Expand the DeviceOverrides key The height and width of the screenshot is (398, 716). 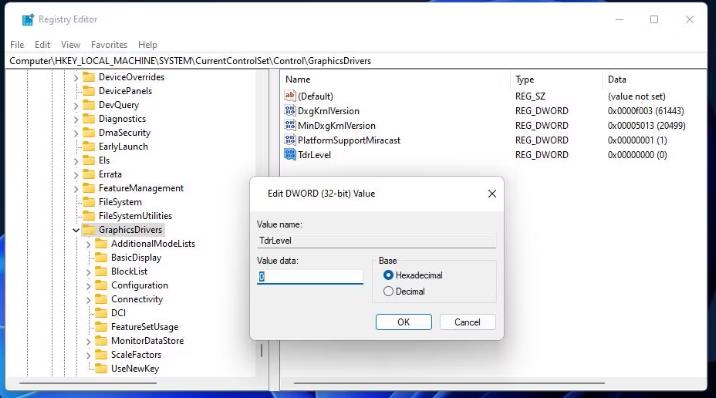pos(76,78)
